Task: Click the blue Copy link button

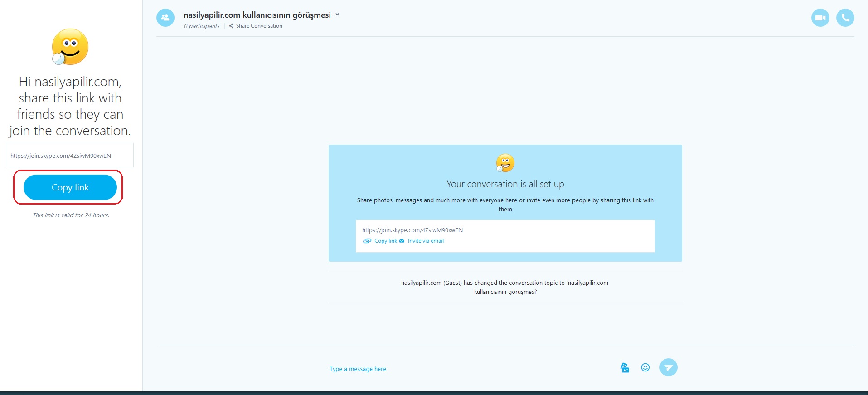Action: coord(70,187)
